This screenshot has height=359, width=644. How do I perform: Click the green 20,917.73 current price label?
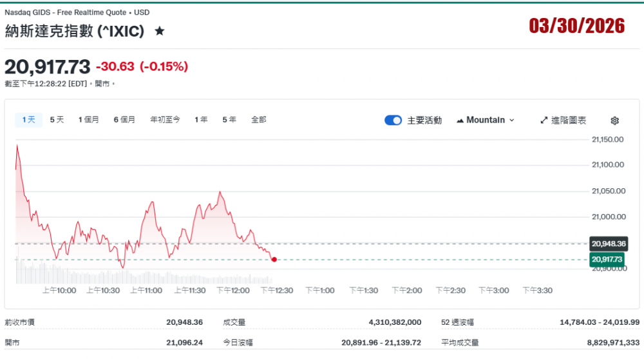pyautogui.click(x=608, y=259)
